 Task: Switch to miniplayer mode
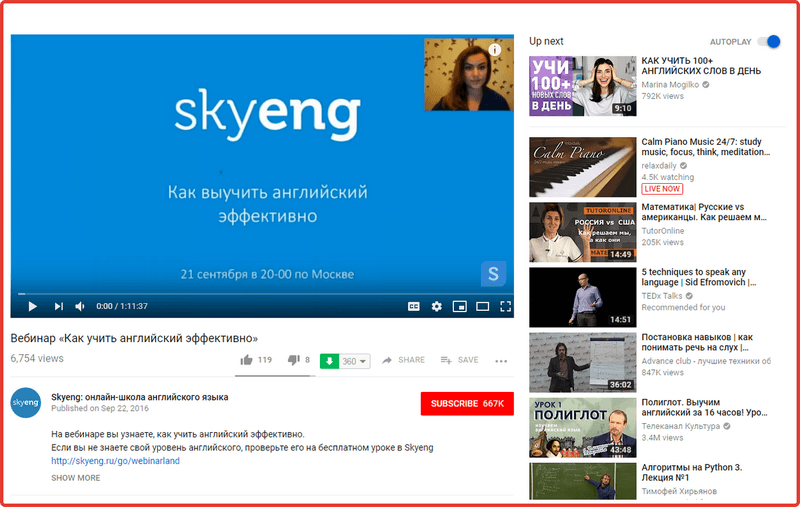point(460,306)
